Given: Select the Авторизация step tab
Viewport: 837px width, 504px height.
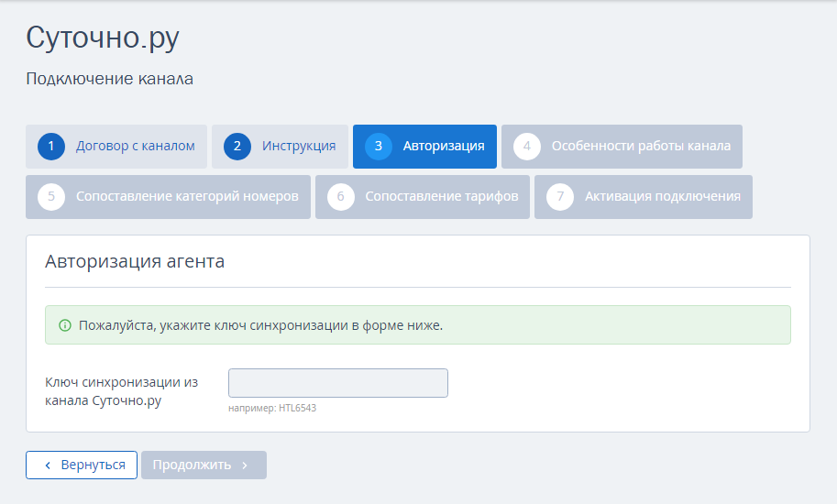Looking at the screenshot, I should click(x=424, y=147).
